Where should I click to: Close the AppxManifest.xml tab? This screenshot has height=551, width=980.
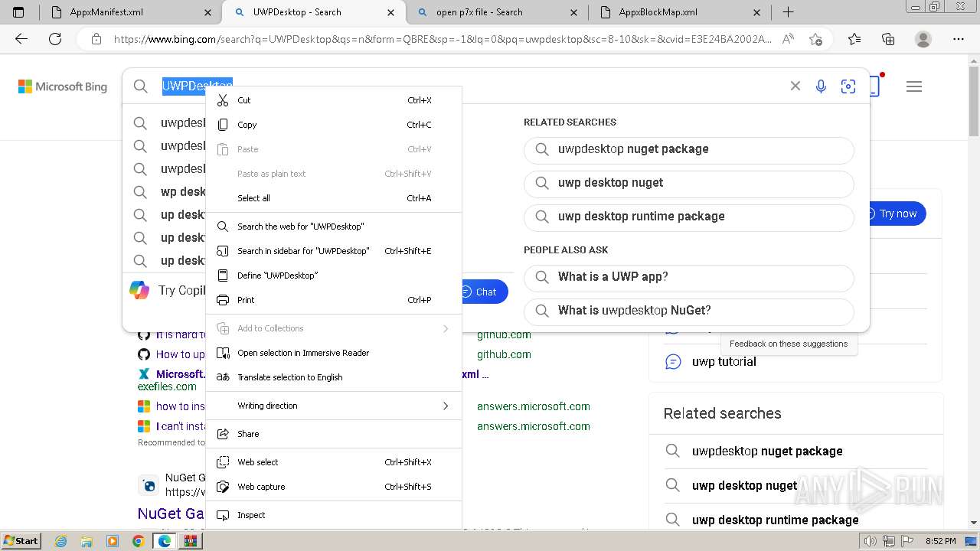pos(208,12)
